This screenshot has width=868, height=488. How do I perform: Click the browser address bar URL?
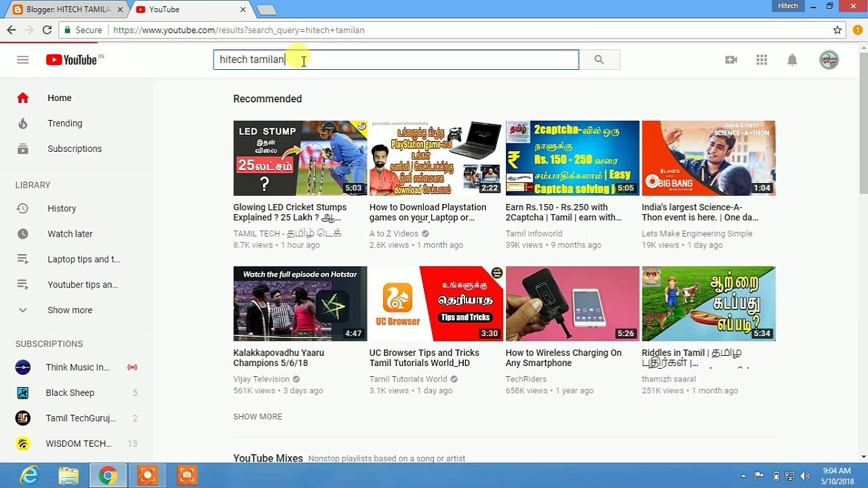point(239,30)
